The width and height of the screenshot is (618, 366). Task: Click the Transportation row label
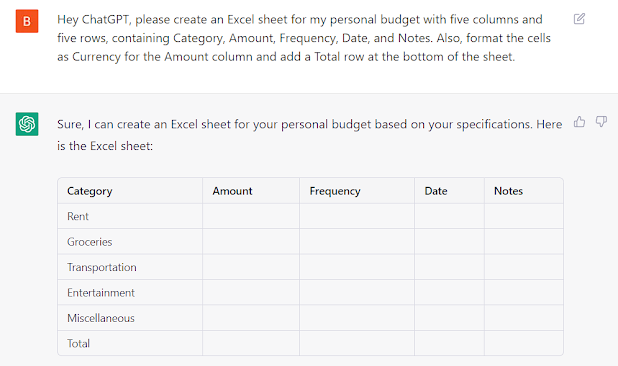[102, 267]
